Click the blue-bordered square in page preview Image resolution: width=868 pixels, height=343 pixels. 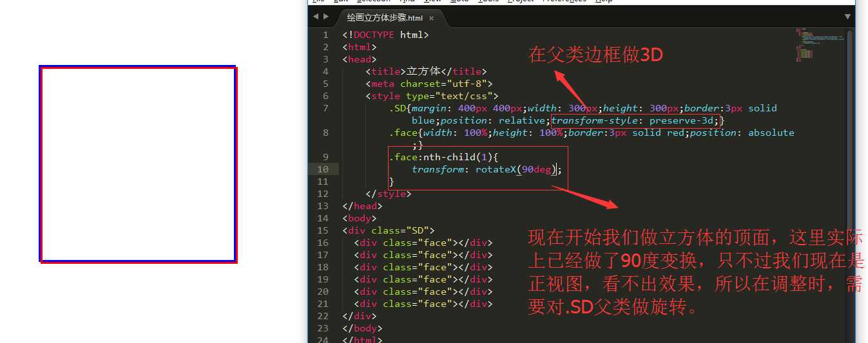click(138, 163)
